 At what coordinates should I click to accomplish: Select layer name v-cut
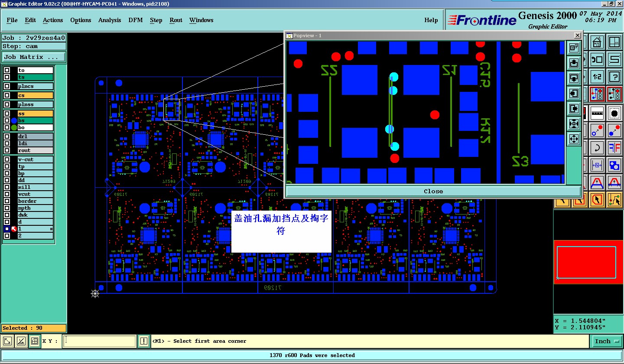click(x=36, y=159)
